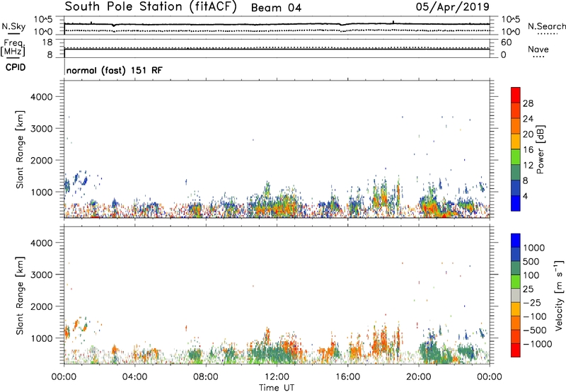The height and width of the screenshot is (392, 566).
Task: Click the 'Power [dB]' colorbar label
Action: click(x=540, y=149)
